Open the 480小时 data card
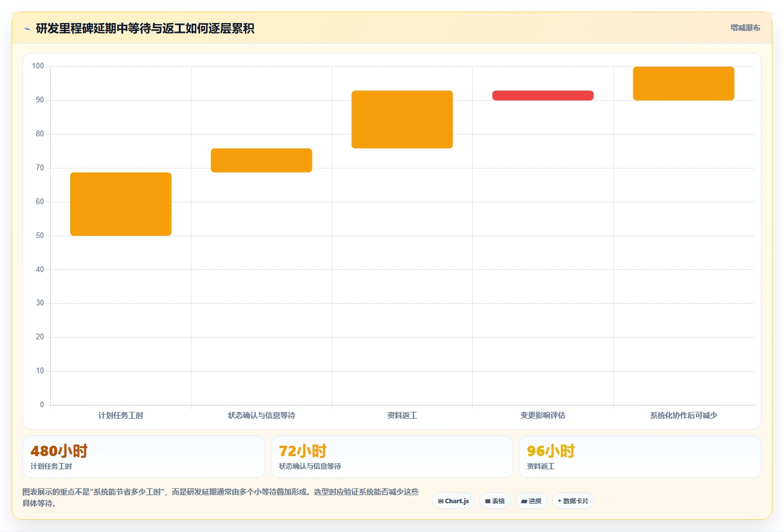This screenshot has width=784, height=532. pos(144,457)
